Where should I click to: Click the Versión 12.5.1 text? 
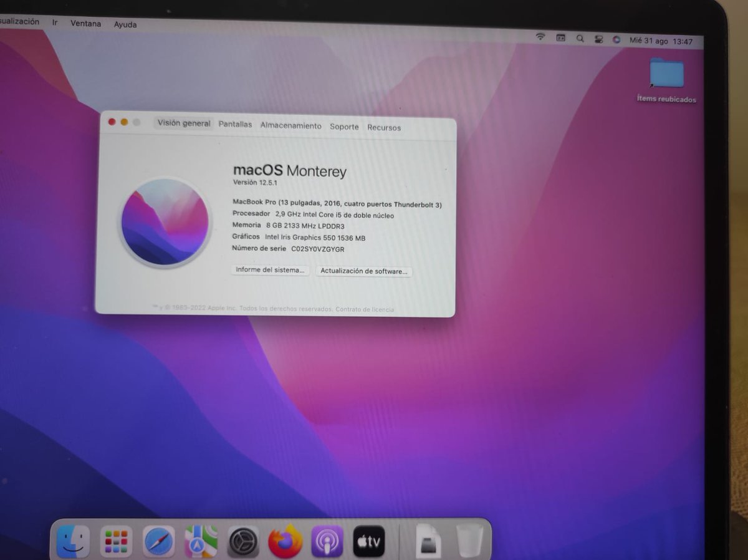tap(255, 182)
